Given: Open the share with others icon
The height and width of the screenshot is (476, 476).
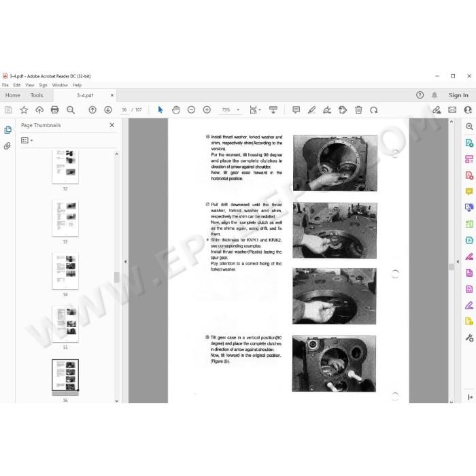Looking at the screenshot, I should (x=468, y=110).
